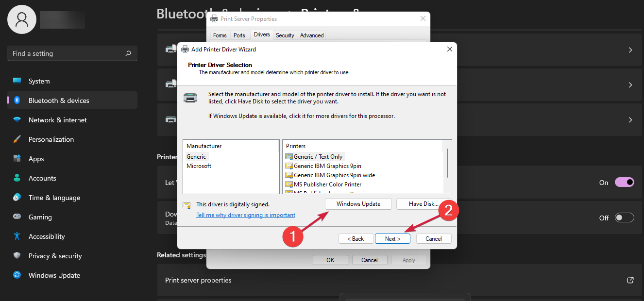Click the Apps icon in sidebar
Viewport: 644px width, 301px height.
(17, 159)
